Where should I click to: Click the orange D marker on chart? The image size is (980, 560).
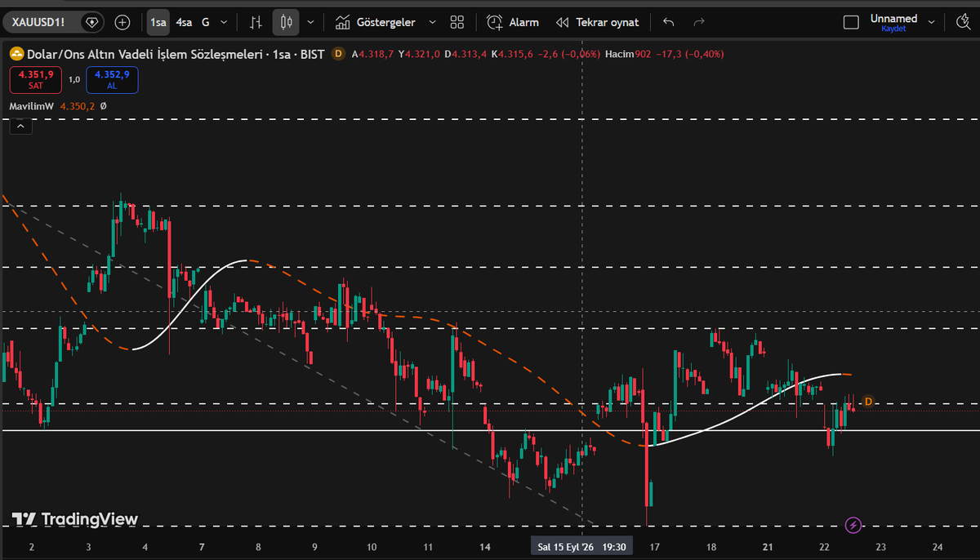tap(868, 401)
